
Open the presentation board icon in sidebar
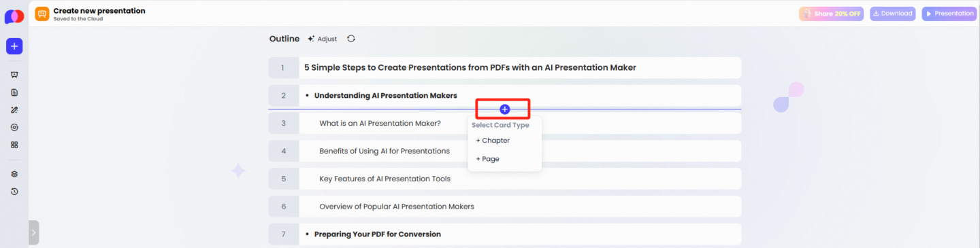(x=14, y=75)
